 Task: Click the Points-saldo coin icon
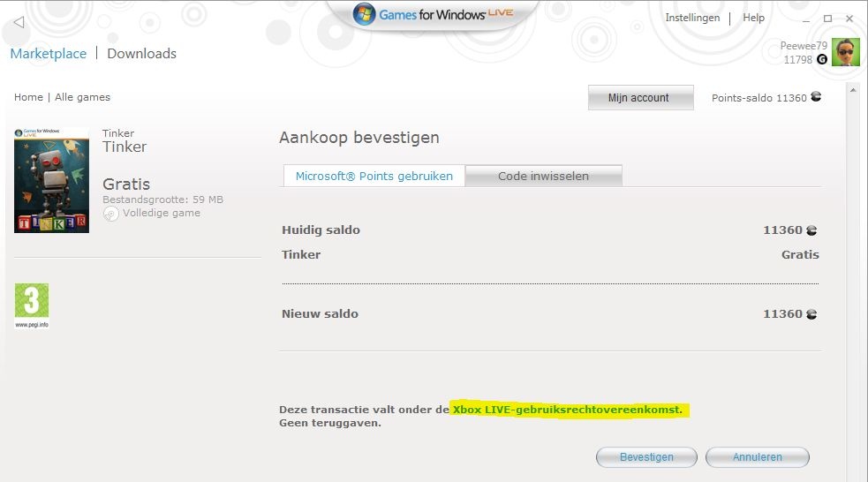(816, 97)
